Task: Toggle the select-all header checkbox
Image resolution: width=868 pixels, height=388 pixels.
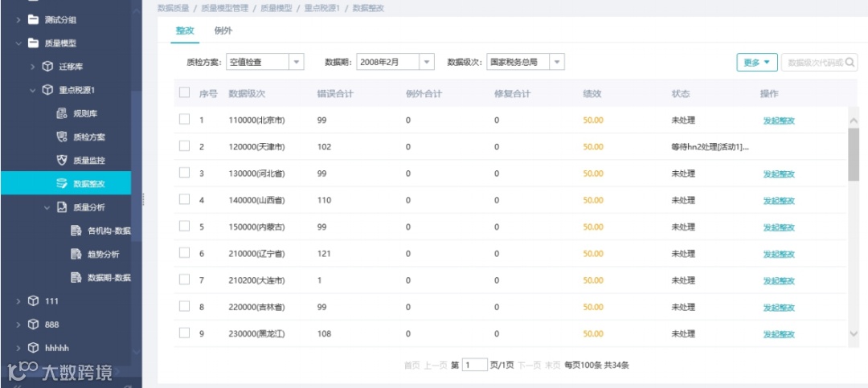Action: pyautogui.click(x=184, y=92)
